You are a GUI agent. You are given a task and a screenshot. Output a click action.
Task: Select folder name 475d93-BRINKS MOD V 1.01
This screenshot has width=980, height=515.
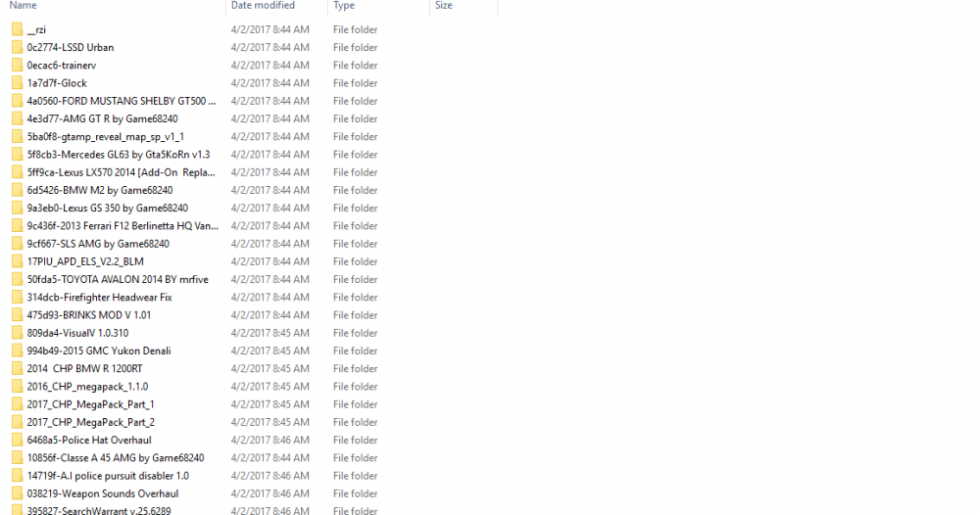89,315
